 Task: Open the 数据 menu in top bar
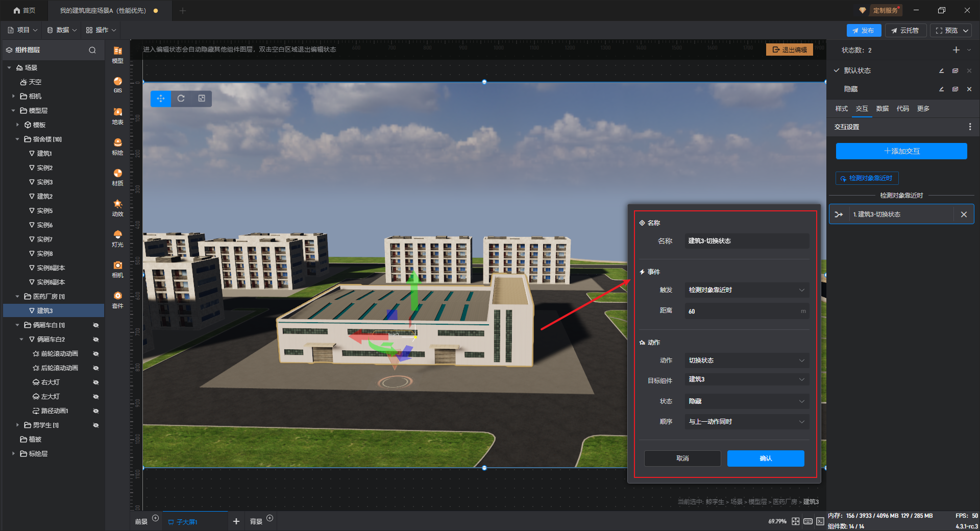point(62,30)
